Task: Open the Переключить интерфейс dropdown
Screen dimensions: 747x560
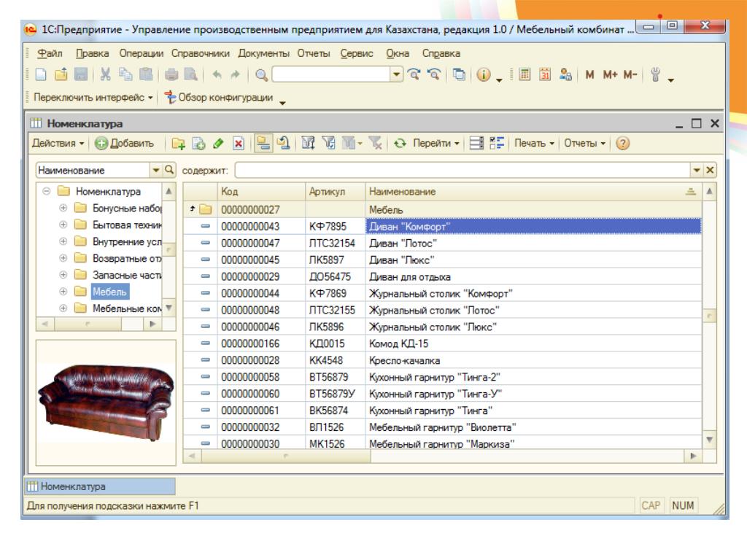Action: click(x=93, y=98)
